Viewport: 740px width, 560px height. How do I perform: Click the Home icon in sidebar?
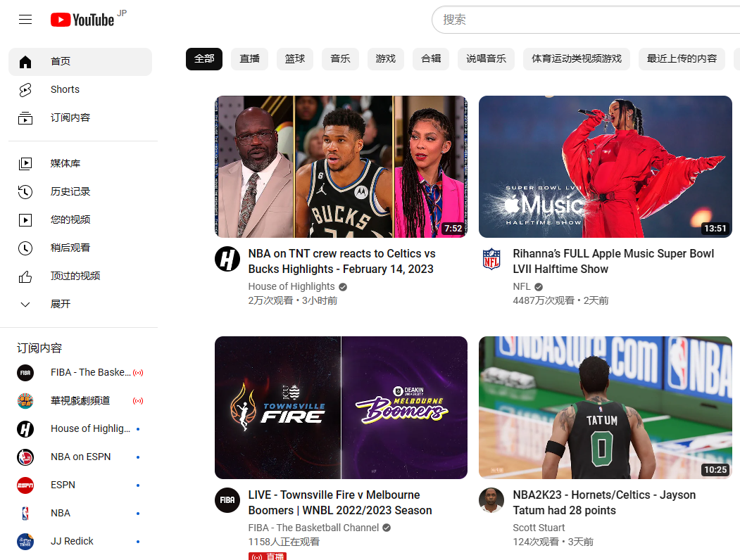[x=25, y=61]
